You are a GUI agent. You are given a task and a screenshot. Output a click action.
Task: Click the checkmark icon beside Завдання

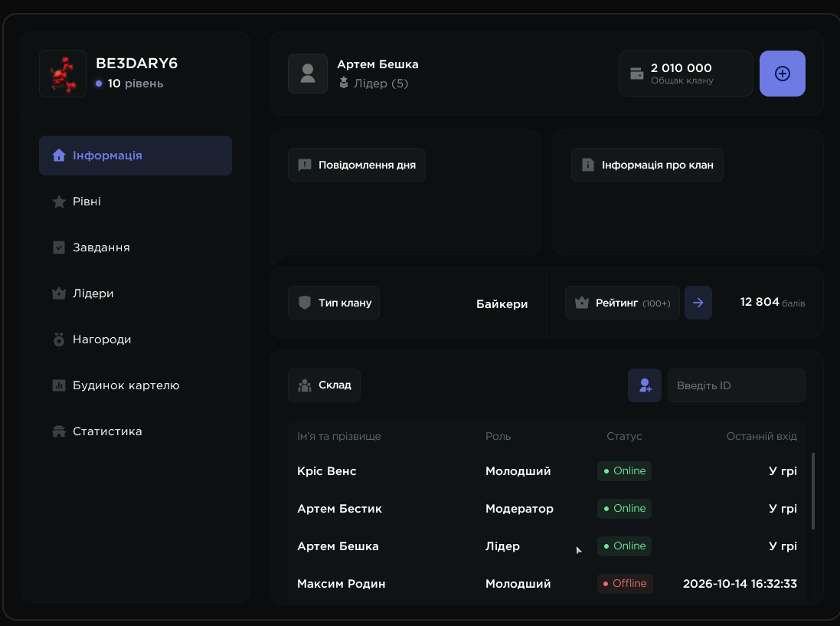(x=59, y=247)
